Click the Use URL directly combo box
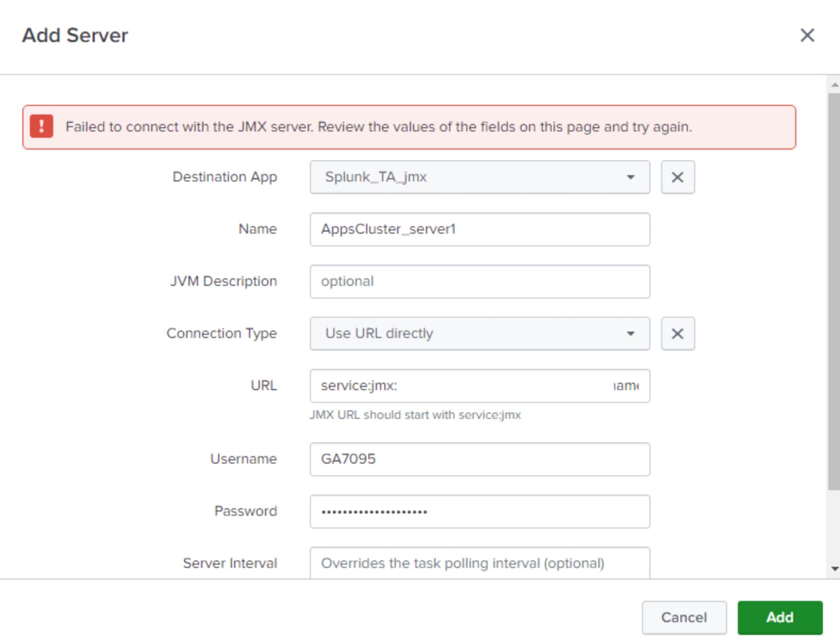The height and width of the screenshot is (644, 840). tap(480, 334)
